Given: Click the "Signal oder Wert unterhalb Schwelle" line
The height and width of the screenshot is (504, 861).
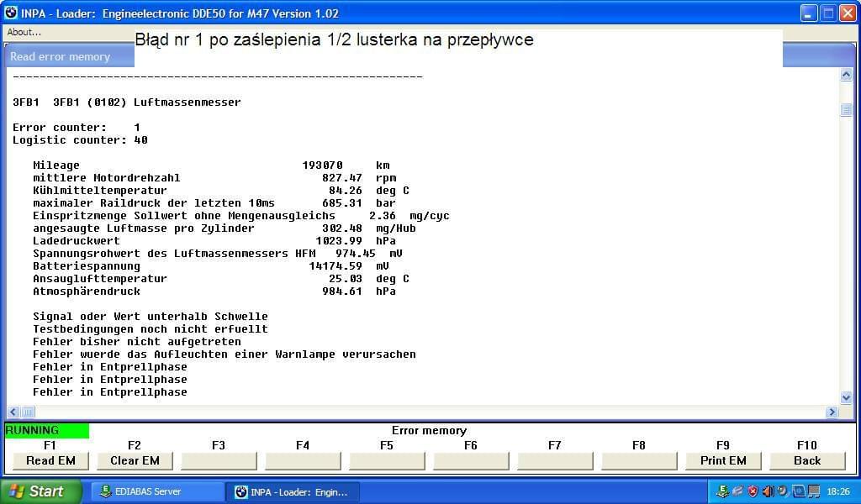Looking at the screenshot, I should 151,317.
